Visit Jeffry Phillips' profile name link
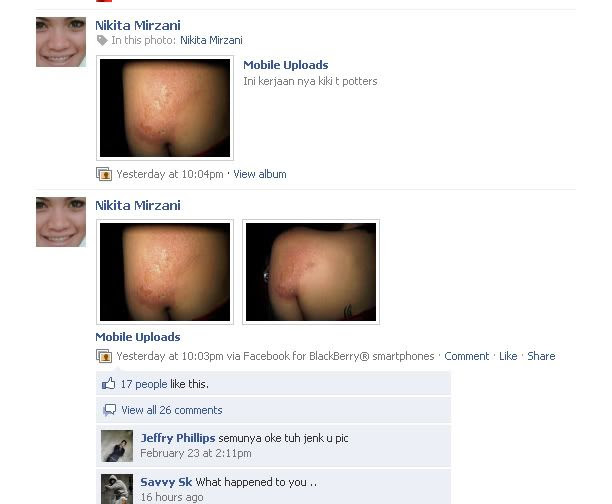Viewport: 612px width, 504px height. [178, 438]
